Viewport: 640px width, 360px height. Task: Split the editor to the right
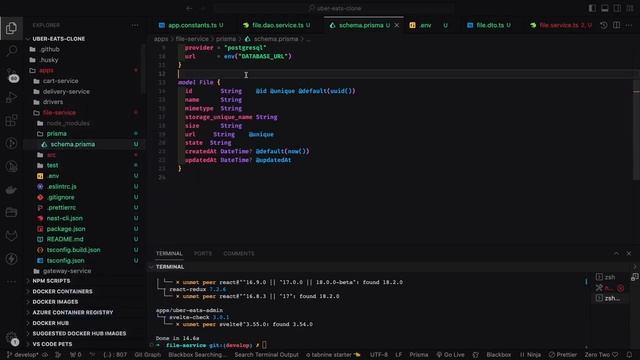tap(616, 25)
